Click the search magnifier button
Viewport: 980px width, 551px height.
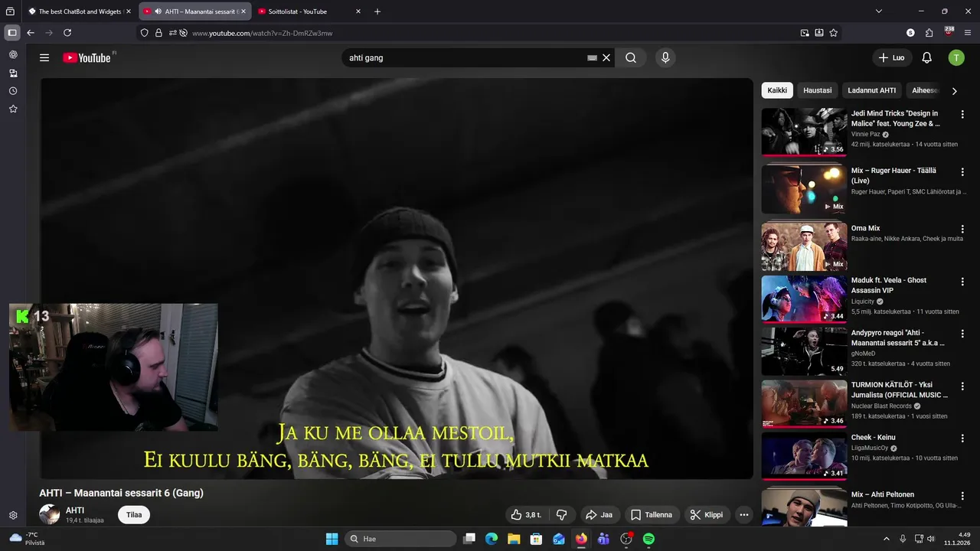click(631, 57)
